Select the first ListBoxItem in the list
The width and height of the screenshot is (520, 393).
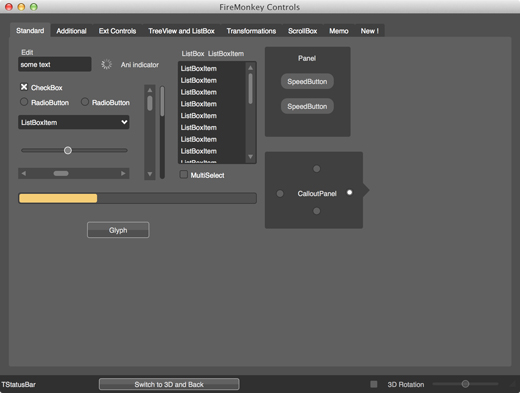click(x=212, y=68)
